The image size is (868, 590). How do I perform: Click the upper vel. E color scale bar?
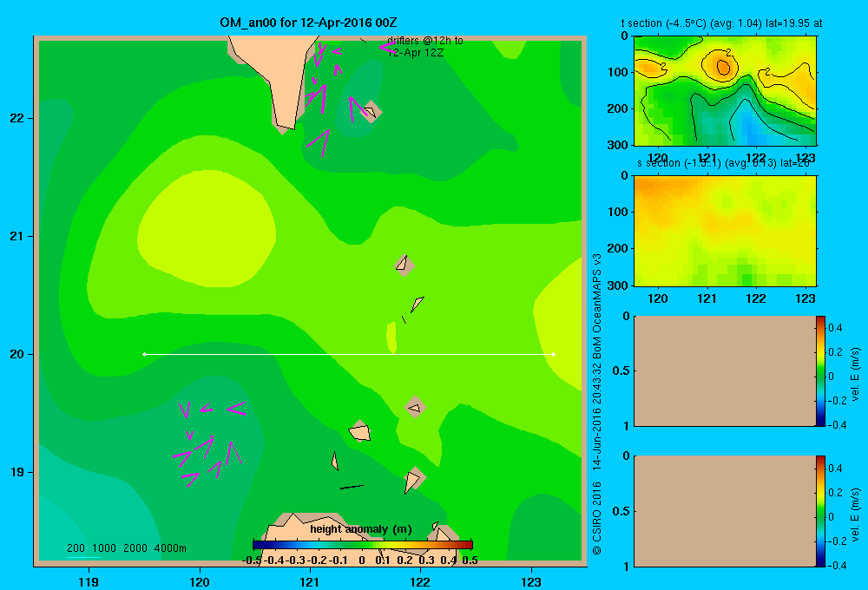click(x=820, y=370)
